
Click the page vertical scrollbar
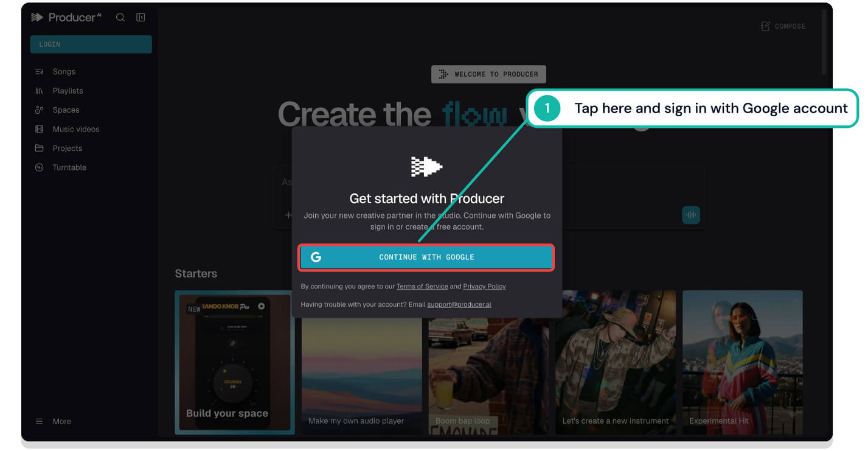pos(824,43)
